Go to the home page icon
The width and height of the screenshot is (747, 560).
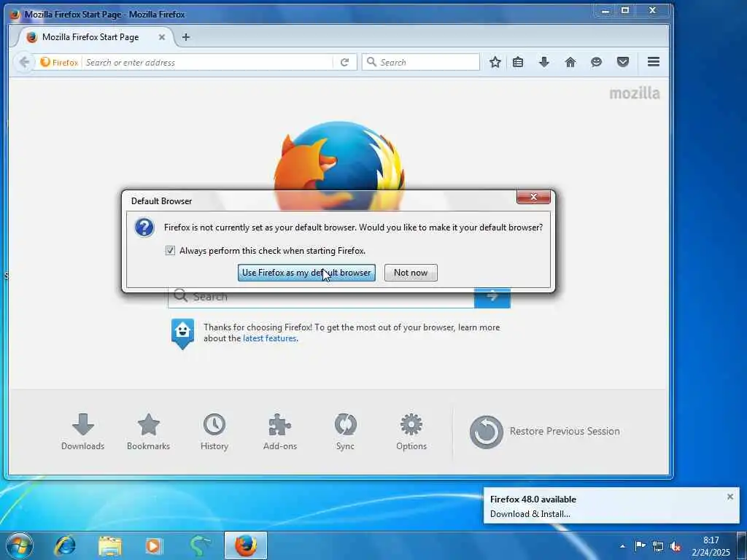[570, 62]
